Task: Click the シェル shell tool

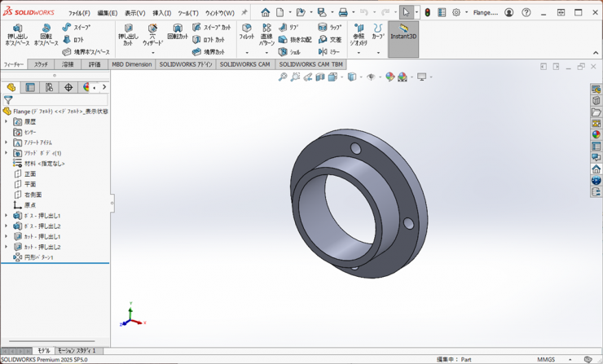Action: [289, 51]
